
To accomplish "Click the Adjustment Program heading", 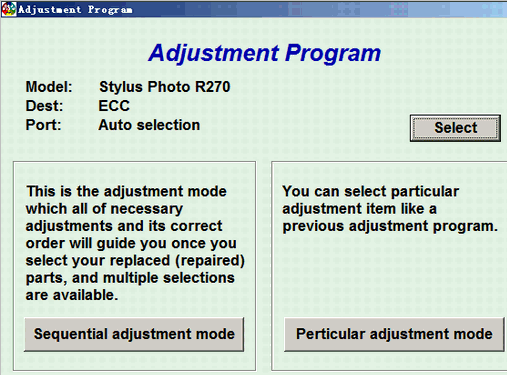I will pos(265,53).
